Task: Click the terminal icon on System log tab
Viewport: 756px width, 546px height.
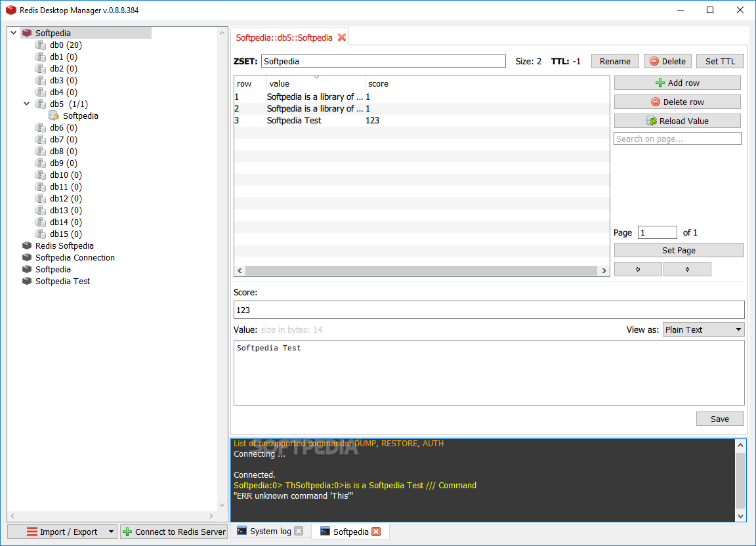Action: 241,531
